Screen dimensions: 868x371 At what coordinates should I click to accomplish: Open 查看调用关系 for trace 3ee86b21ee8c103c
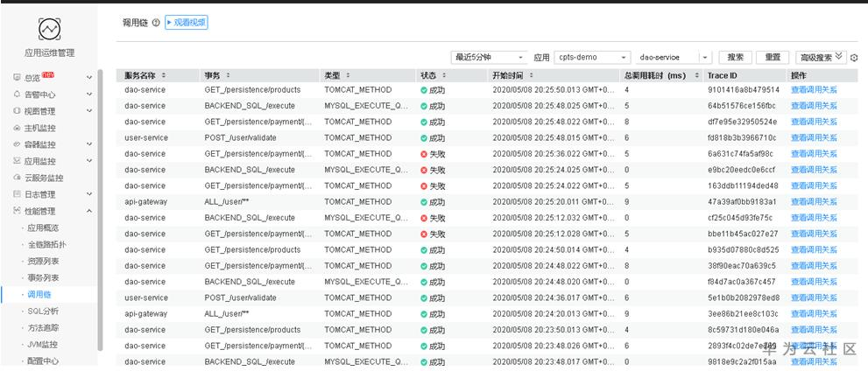click(x=814, y=313)
